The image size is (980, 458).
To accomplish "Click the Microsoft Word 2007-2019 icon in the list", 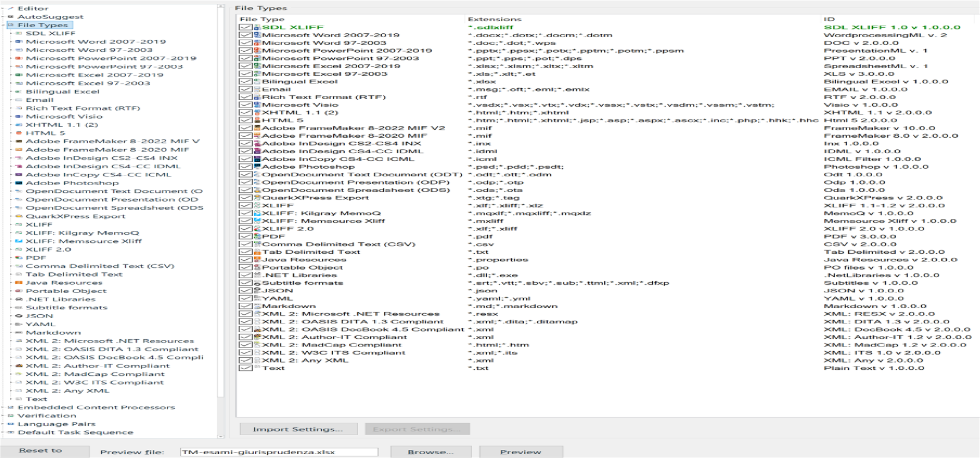I will click(257, 35).
